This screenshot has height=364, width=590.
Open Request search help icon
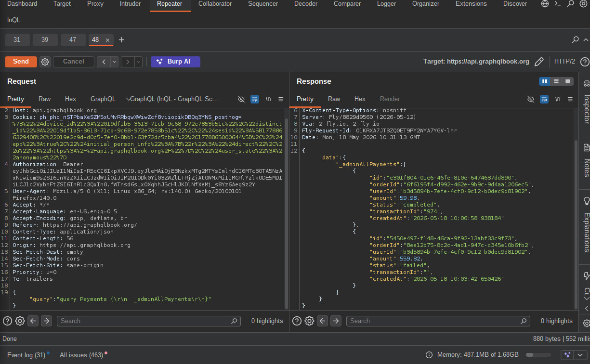(8, 321)
